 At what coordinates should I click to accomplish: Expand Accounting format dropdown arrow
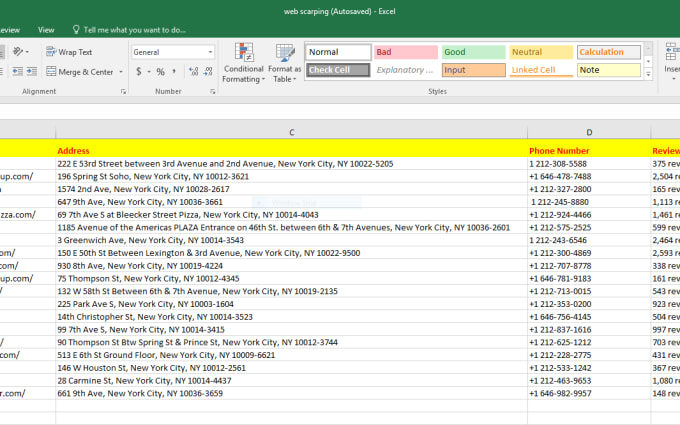coord(149,72)
